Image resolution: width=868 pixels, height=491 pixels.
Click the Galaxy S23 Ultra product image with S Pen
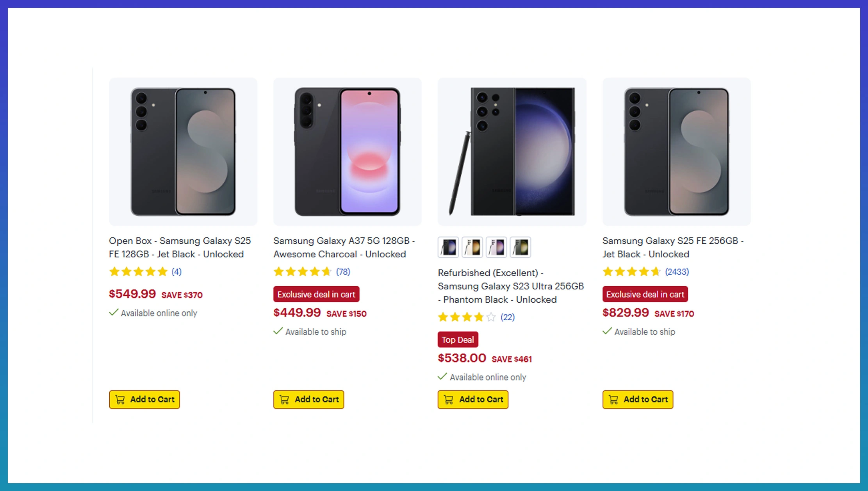(x=512, y=152)
